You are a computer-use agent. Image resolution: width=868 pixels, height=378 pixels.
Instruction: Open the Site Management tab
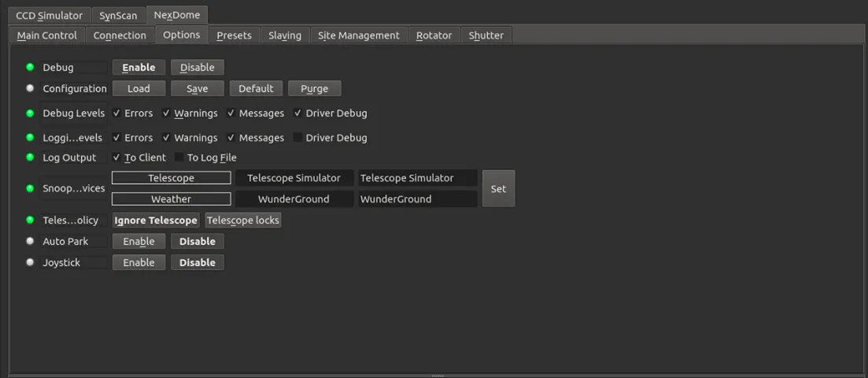tap(359, 35)
